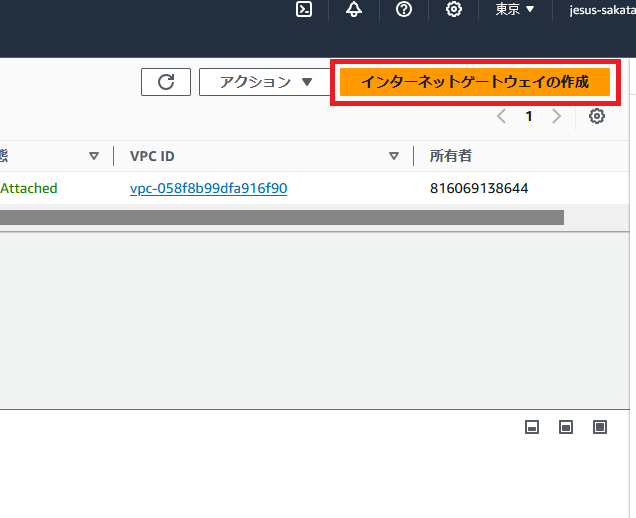Screen dimensions: 636x518
Task: Open vpc-058f8b99dfa916f90 link
Action: coord(208,188)
